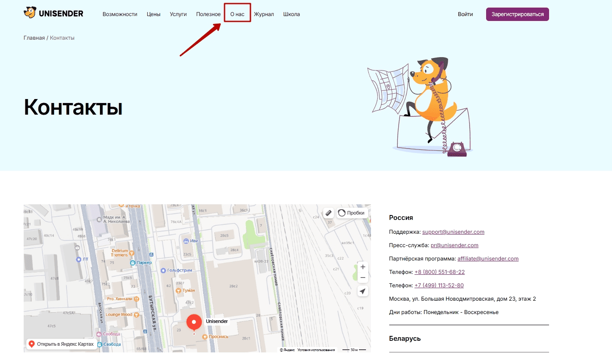Image resolution: width=612 pixels, height=364 pixels.
Task: Click the support@unisender.com email link
Action: coord(453,232)
